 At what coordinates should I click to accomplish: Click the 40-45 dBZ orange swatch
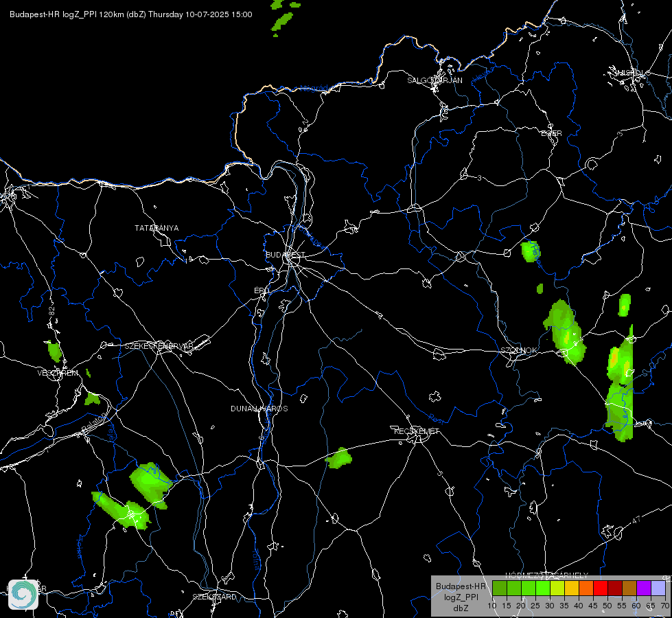point(586,588)
